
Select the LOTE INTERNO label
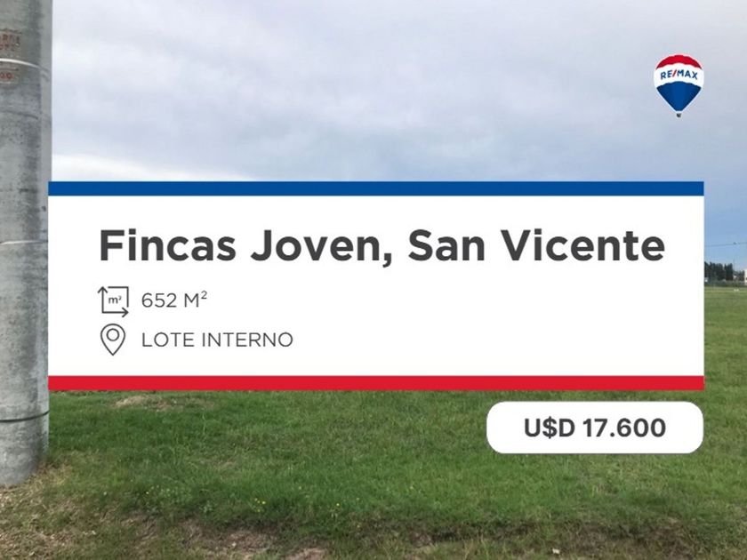tap(217, 340)
